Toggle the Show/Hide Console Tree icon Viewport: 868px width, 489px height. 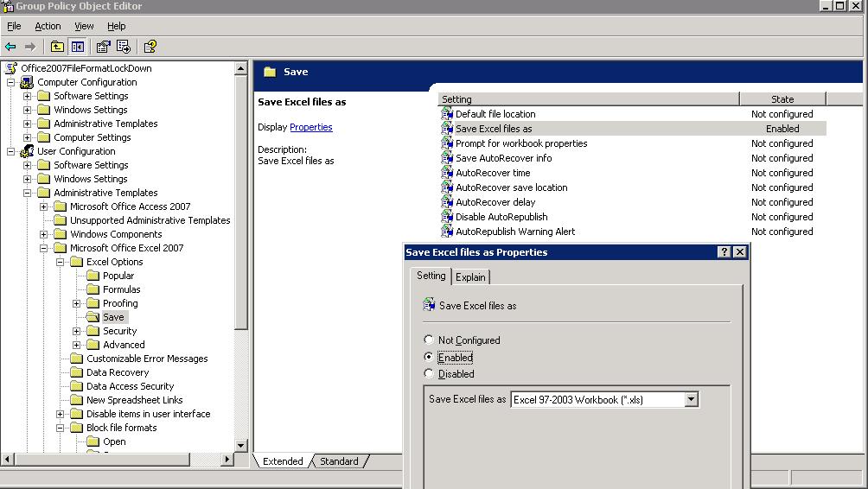78,47
